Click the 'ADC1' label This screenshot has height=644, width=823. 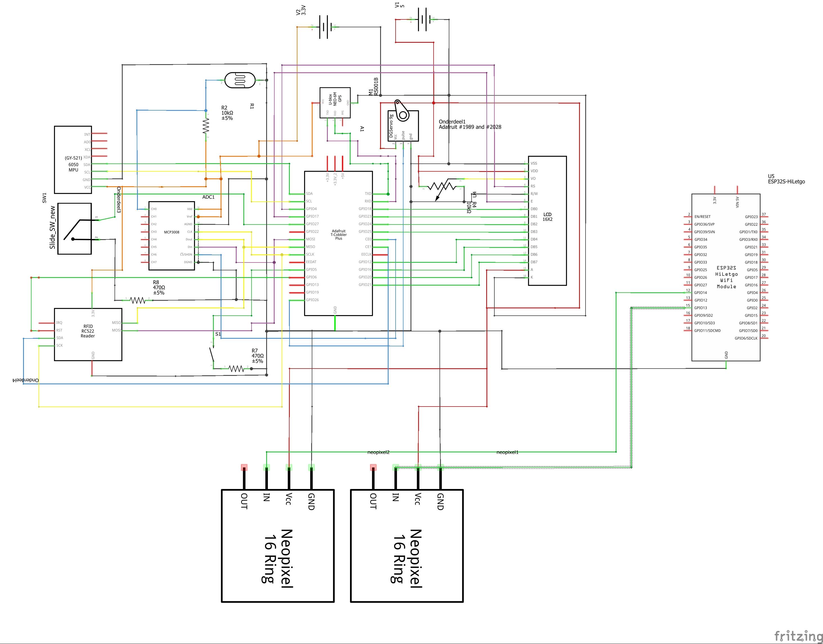[208, 197]
